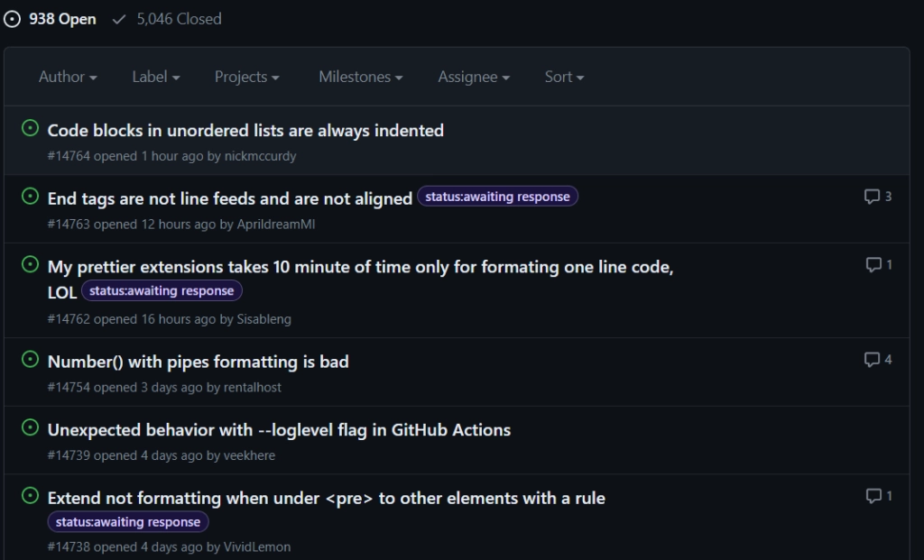Expand the Sort dropdown
This screenshot has width=924, height=560.
(x=564, y=78)
